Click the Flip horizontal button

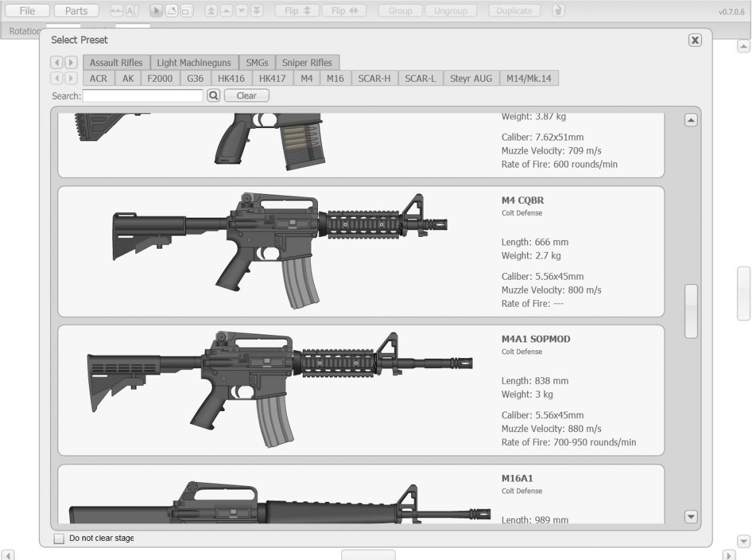[x=344, y=11]
